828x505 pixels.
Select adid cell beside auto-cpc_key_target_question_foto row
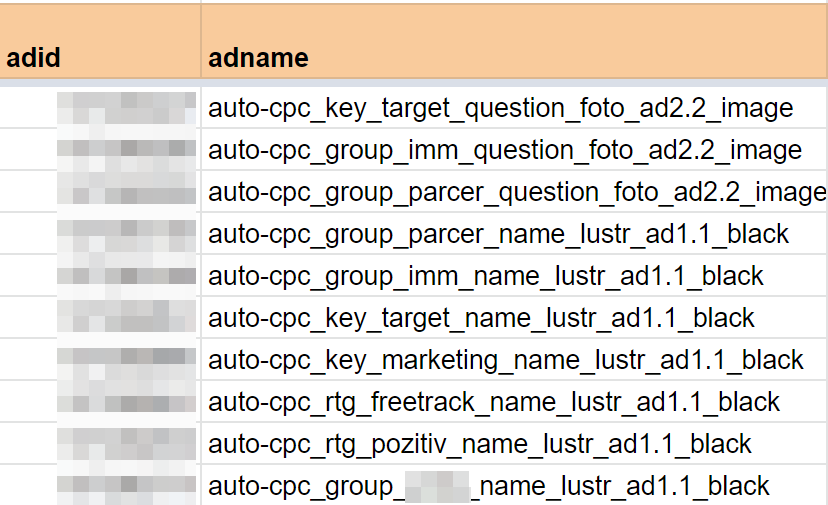(x=100, y=108)
